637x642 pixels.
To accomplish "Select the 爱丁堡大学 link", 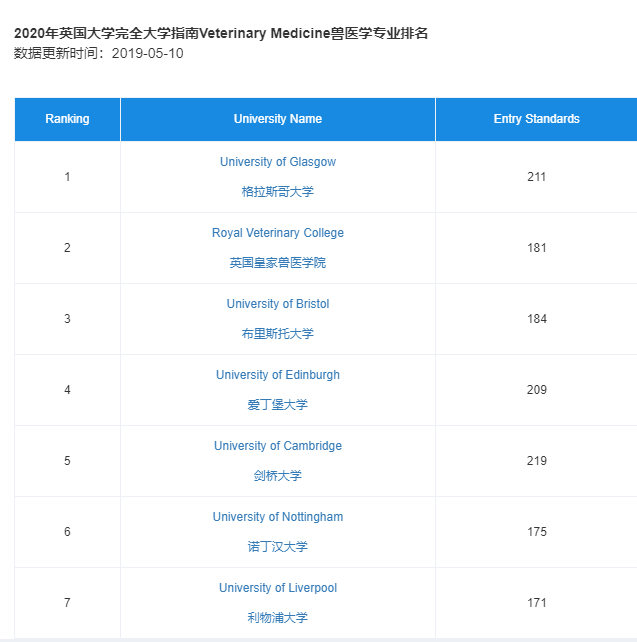I will click(277, 405).
